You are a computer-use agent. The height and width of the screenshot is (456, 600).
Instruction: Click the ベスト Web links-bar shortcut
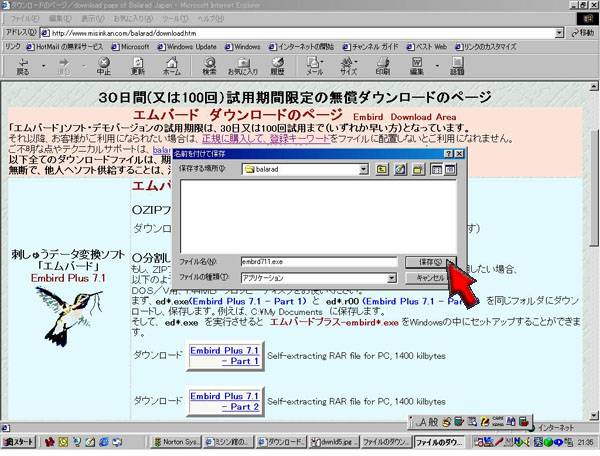click(x=427, y=47)
